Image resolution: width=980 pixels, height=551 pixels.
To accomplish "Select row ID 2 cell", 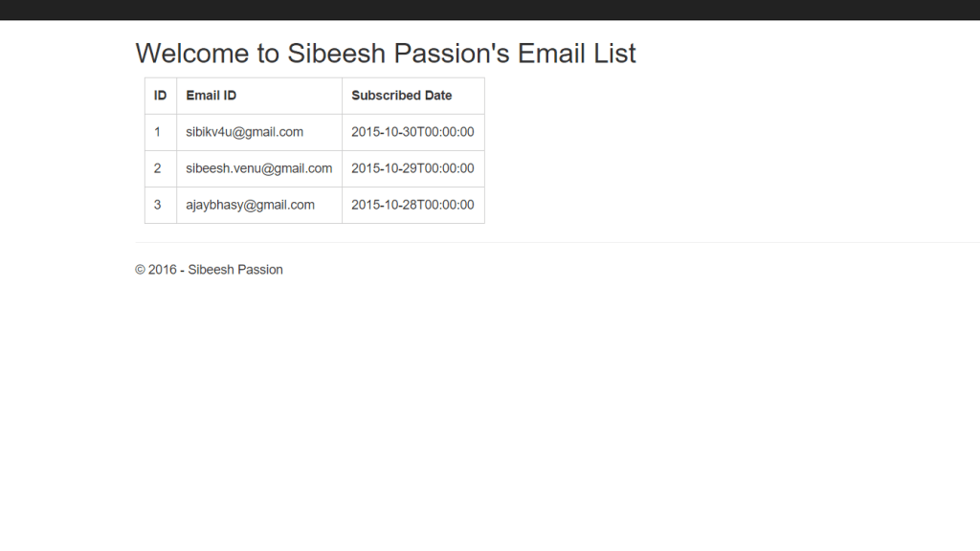I will point(161,168).
